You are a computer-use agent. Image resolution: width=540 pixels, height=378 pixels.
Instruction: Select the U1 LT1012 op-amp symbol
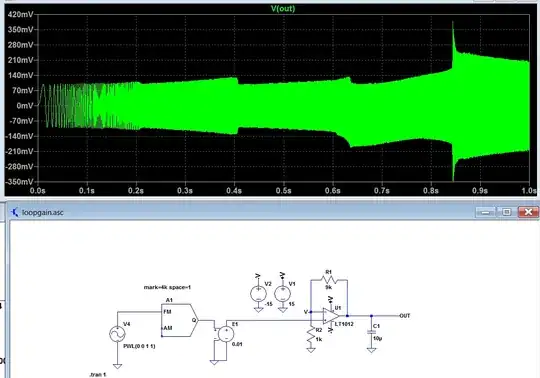tap(331, 316)
